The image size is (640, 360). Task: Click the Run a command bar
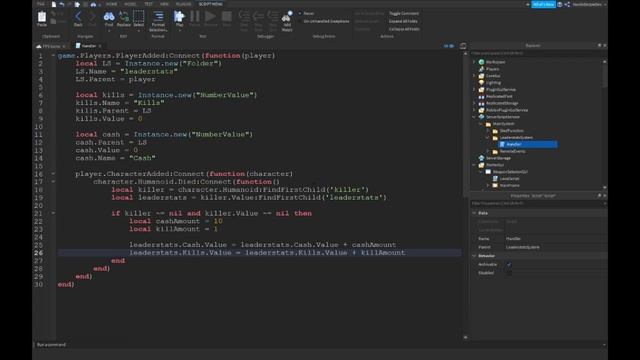click(x=318, y=345)
